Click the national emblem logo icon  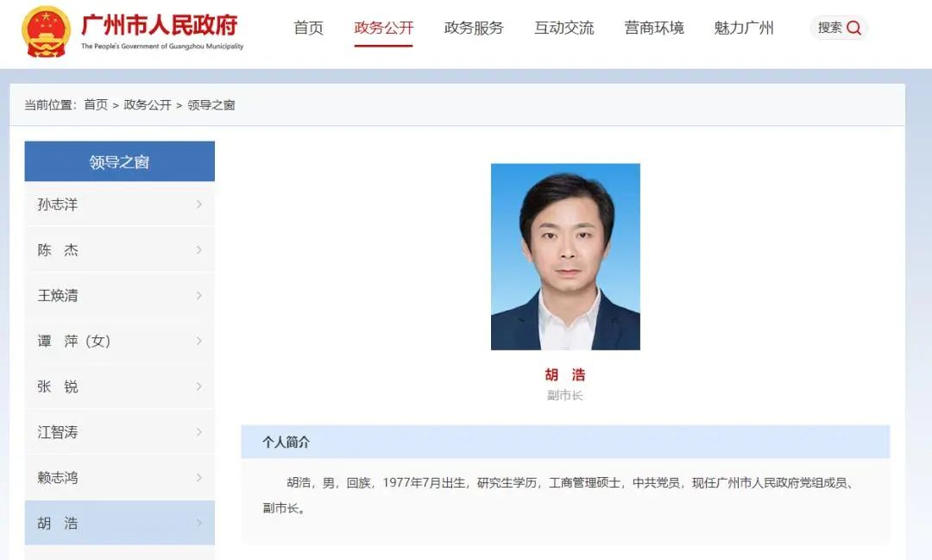point(47,31)
